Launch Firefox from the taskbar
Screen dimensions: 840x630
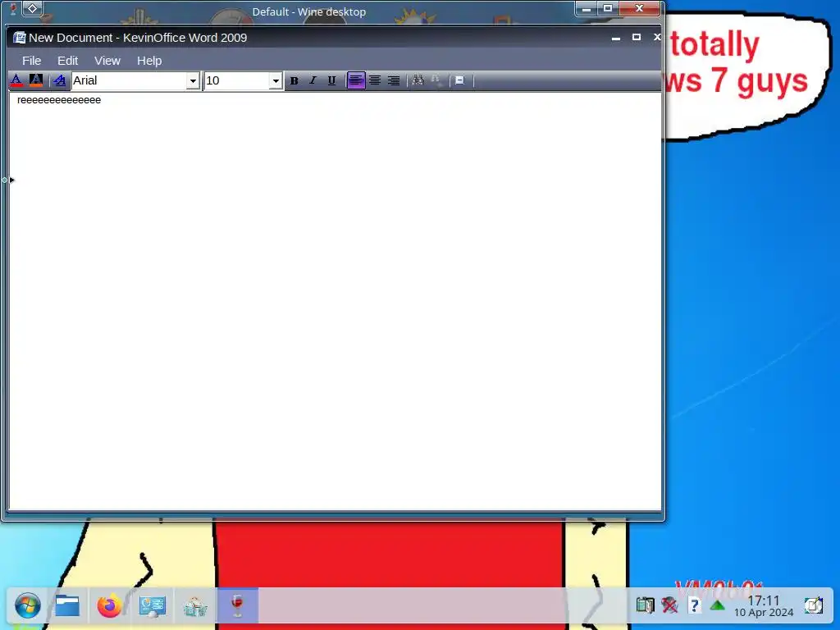109,606
